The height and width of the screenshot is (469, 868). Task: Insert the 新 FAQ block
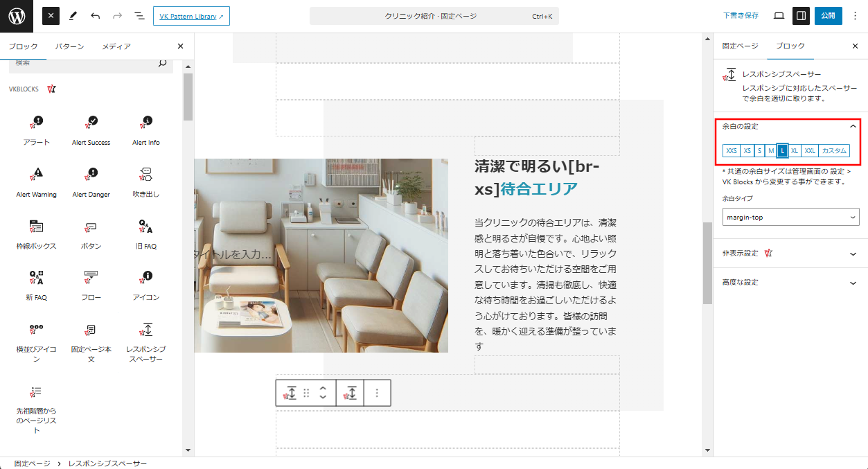click(x=37, y=285)
